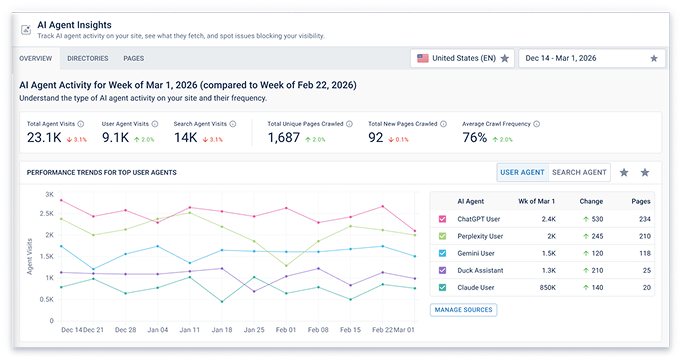Sort the table by the Pages column
The height and width of the screenshot is (361, 683).
point(641,201)
